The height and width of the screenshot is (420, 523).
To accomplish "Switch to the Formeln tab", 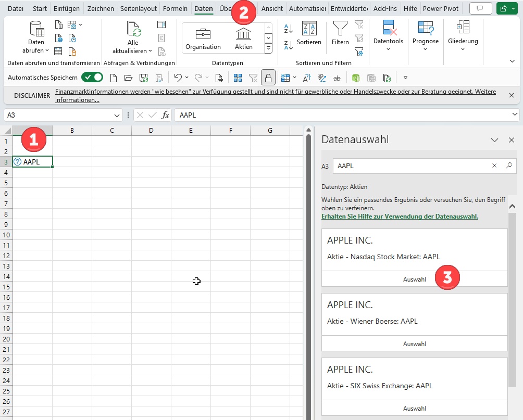I will (x=175, y=9).
